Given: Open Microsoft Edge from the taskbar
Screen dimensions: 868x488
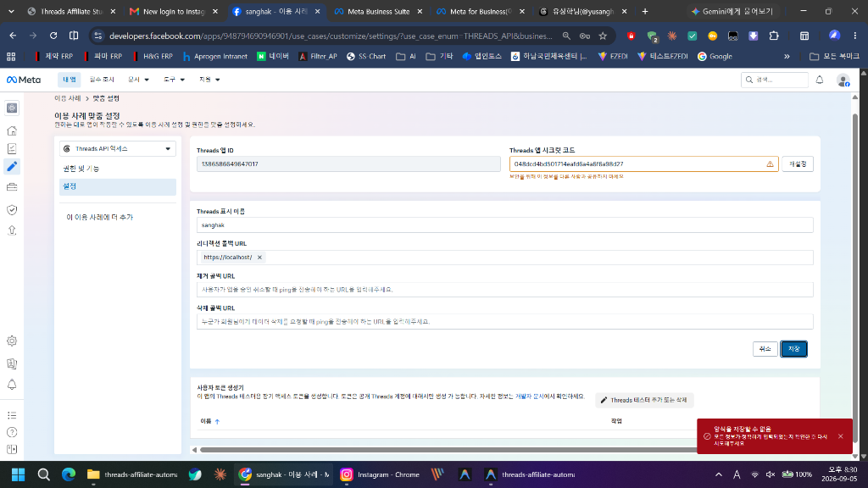Looking at the screenshot, I should click(x=69, y=474).
